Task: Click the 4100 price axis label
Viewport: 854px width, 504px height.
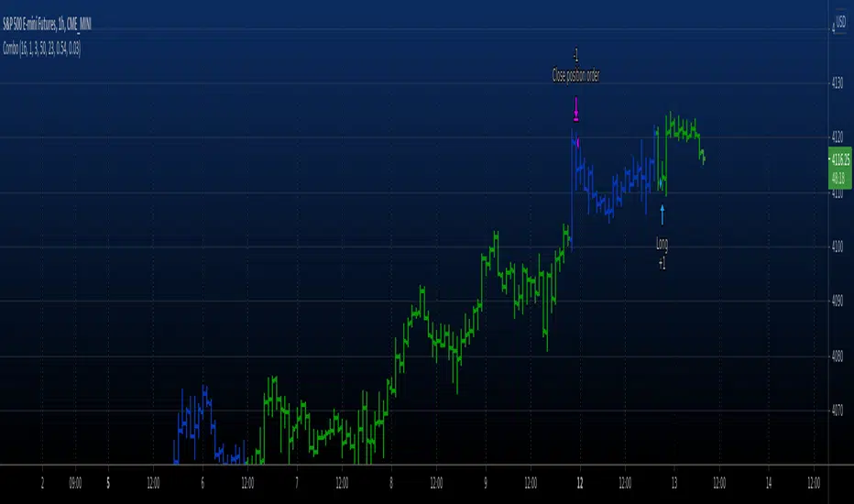Action: 838,247
